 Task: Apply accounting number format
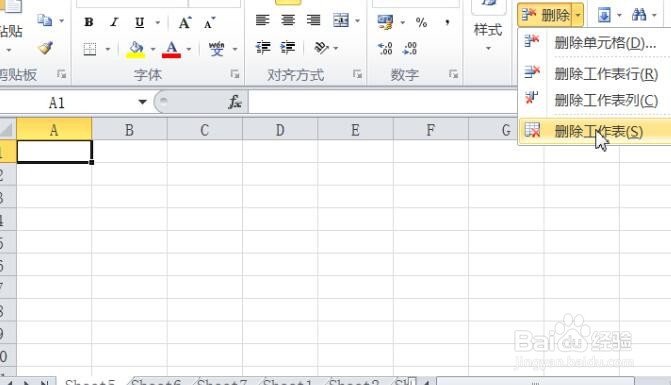[x=385, y=22]
